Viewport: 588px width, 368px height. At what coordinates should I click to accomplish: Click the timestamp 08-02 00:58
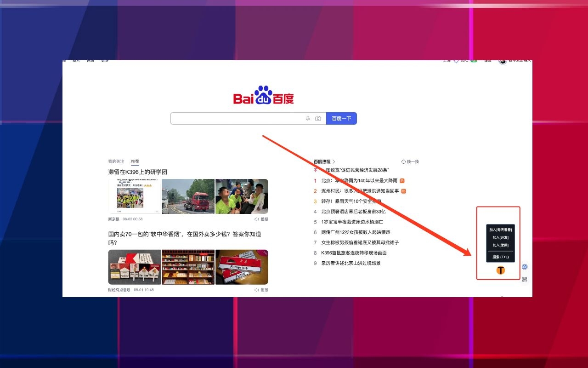[x=133, y=219]
